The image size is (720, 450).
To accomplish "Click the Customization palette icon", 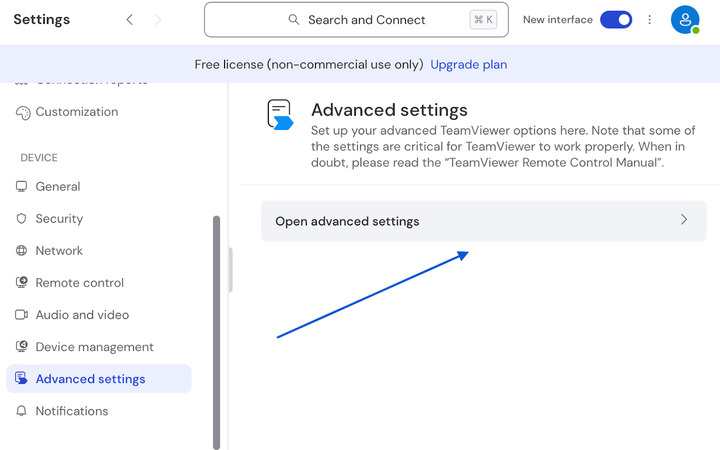I will (22, 112).
